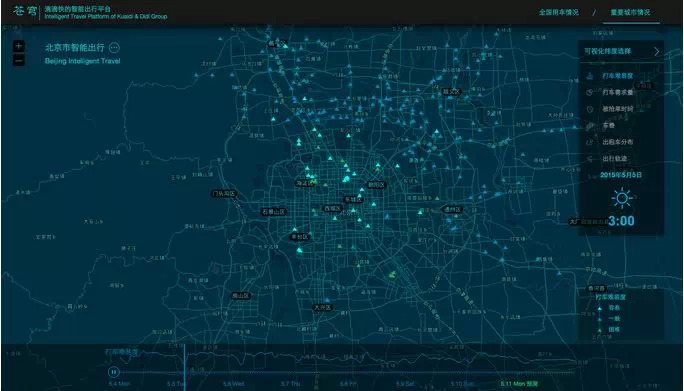Open the date selector showing 2015年5月5日

621,175
